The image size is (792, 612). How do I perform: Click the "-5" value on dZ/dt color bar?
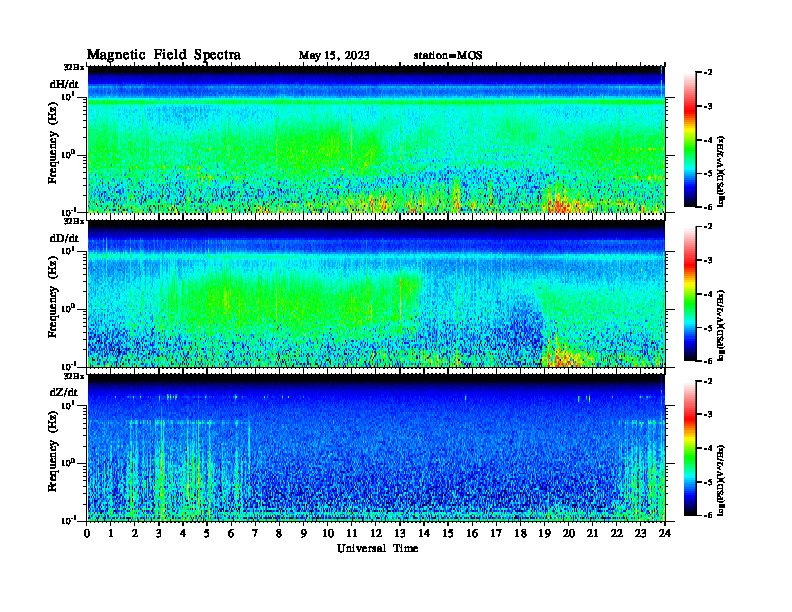coord(708,482)
